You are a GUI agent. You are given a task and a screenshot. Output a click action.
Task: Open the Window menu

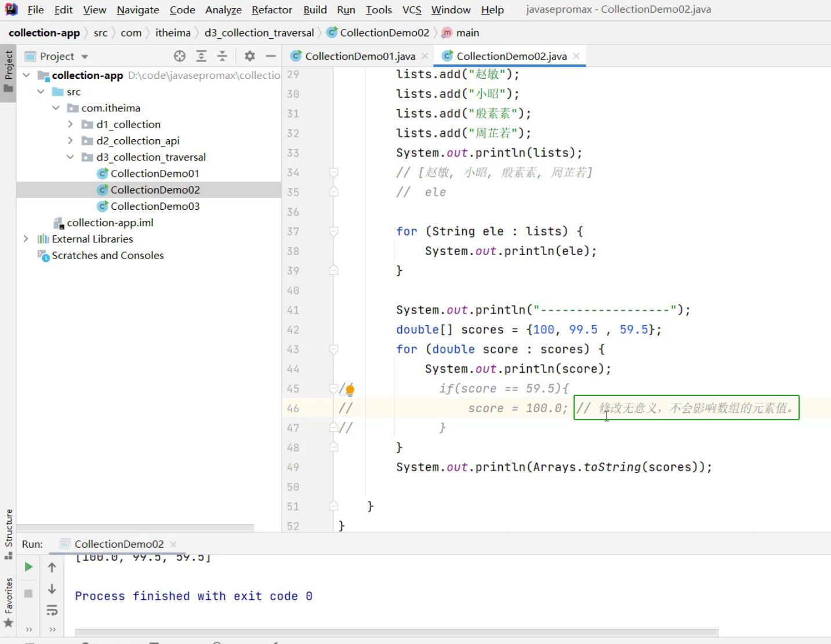pos(451,10)
